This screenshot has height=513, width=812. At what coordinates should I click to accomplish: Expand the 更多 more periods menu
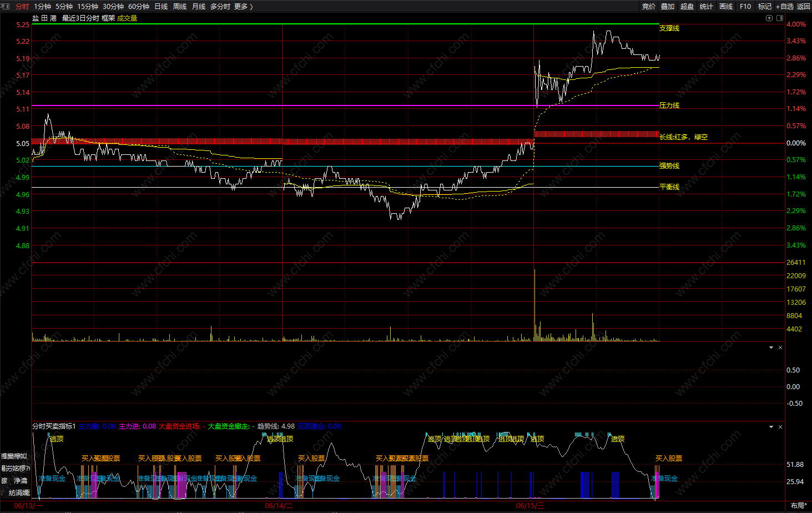pyautogui.click(x=244, y=7)
